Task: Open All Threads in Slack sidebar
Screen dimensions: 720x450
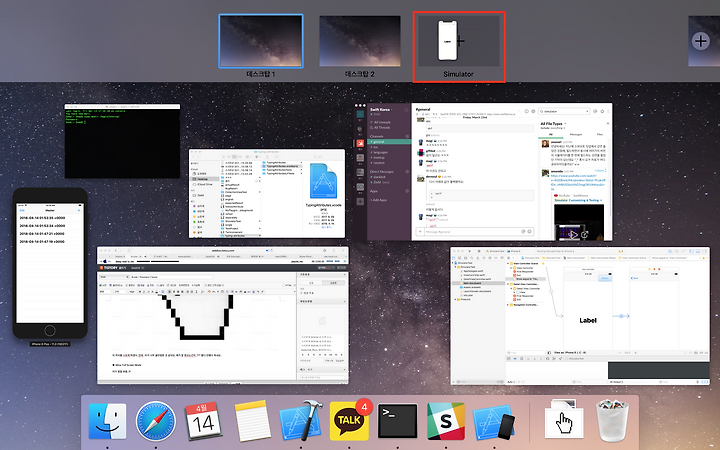Action: click(x=382, y=127)
